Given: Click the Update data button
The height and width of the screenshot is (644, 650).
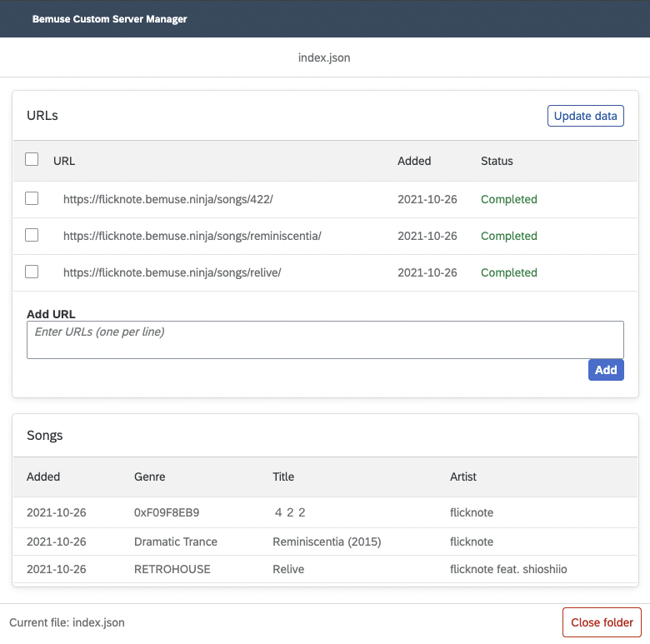Looking at the screenshot, I should coord(585,116).
